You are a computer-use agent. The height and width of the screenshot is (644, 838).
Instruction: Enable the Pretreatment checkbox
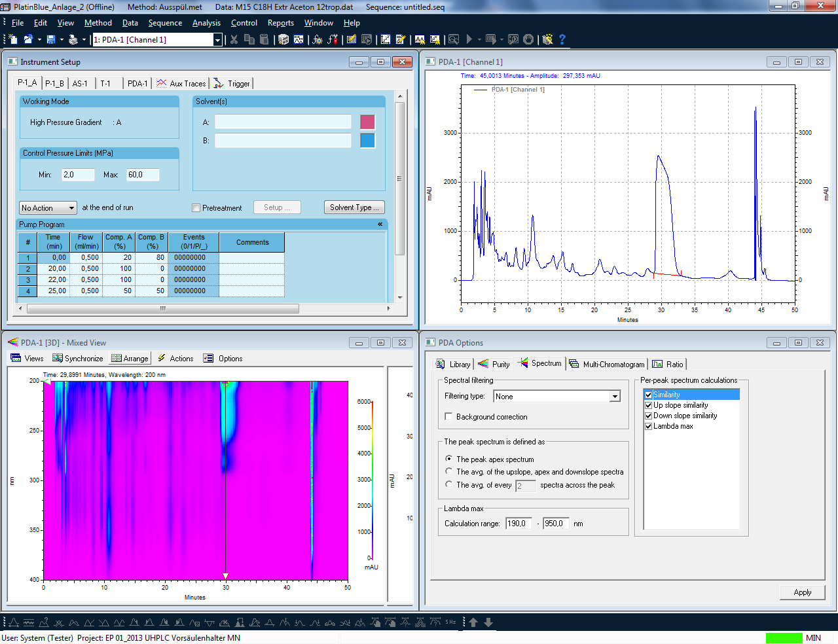coord(196,208)
